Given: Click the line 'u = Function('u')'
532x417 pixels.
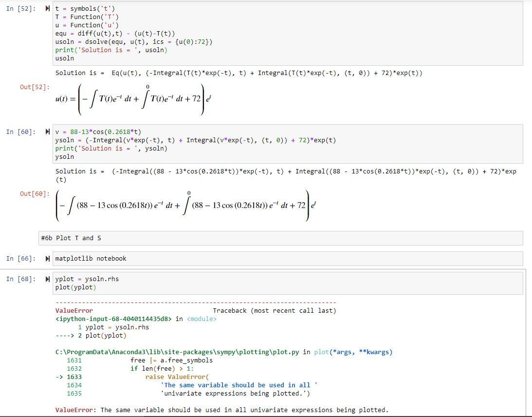Looking at the screenshot, I should tap(87, 25).
